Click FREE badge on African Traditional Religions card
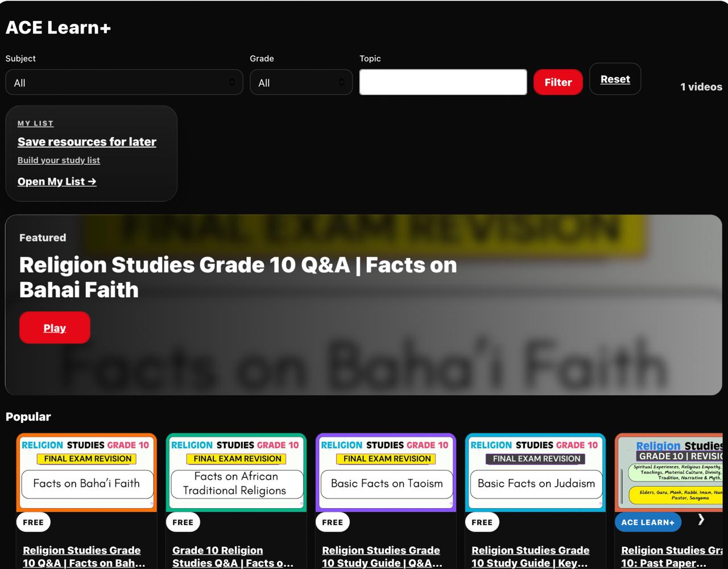Screen dimensions: 728x569 click(183, 522)
